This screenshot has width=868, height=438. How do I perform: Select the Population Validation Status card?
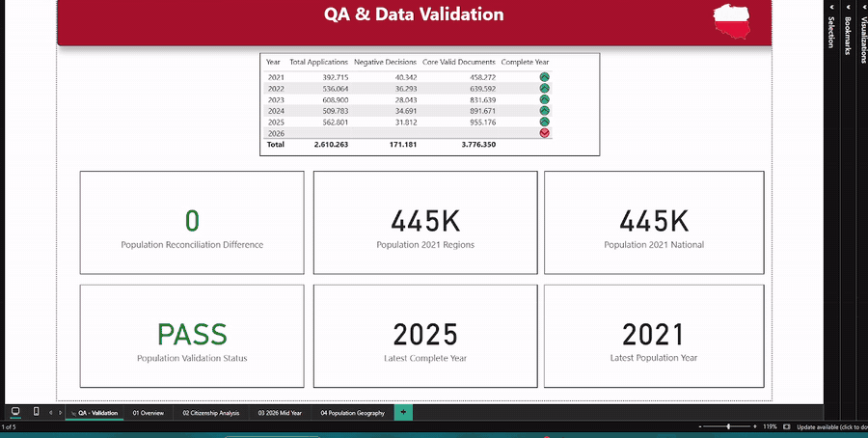coord(192,336)
